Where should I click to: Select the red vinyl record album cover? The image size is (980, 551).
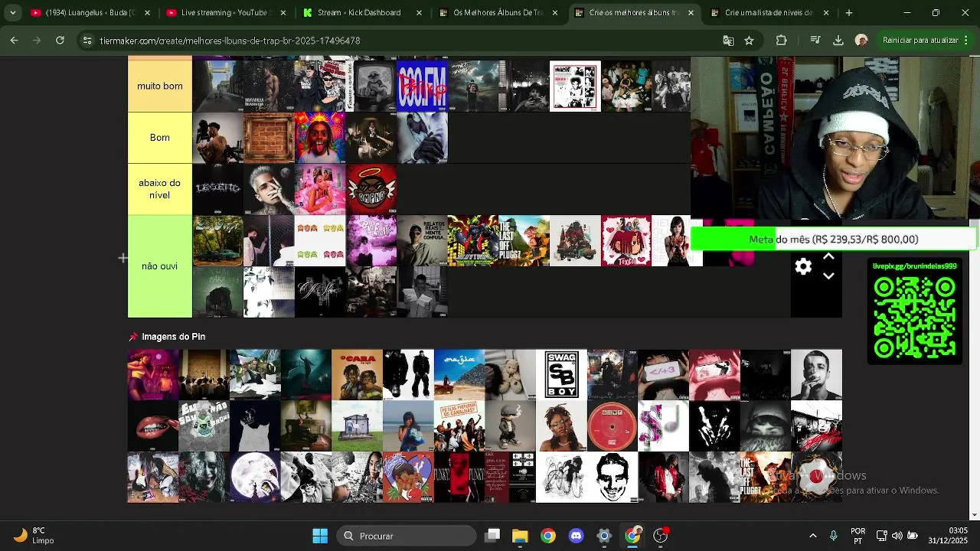coord(612,426)
